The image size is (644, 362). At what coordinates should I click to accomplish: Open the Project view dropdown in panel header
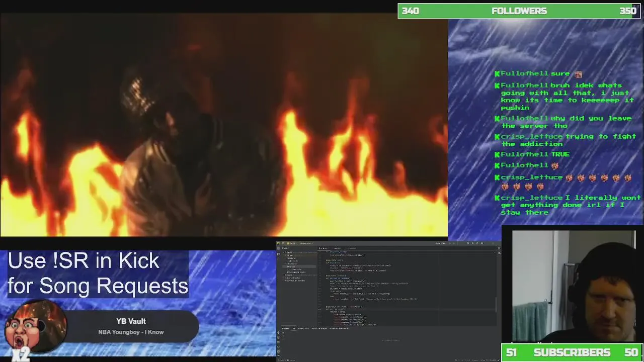coord(286,248)
